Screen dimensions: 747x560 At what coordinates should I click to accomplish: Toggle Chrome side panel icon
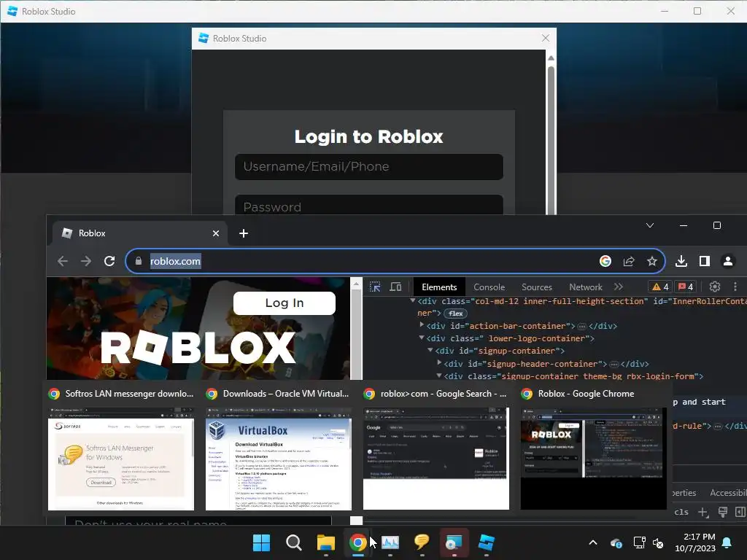click(x=705, y=261)
